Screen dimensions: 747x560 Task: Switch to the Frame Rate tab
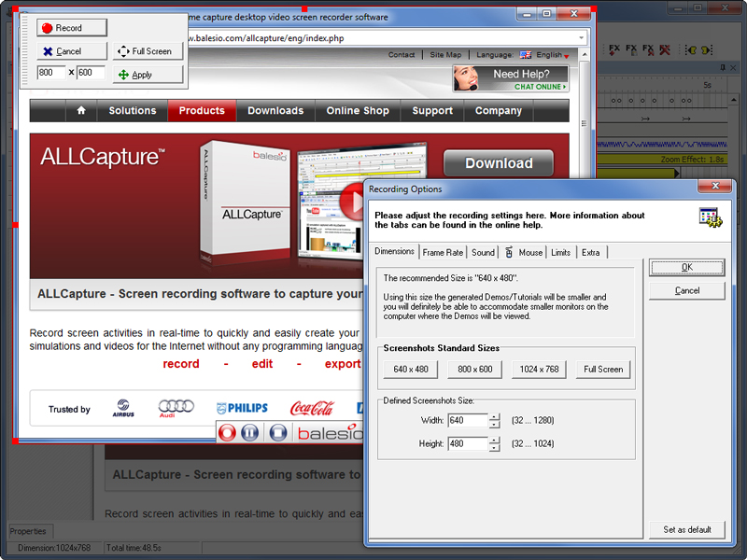[444, 251]
